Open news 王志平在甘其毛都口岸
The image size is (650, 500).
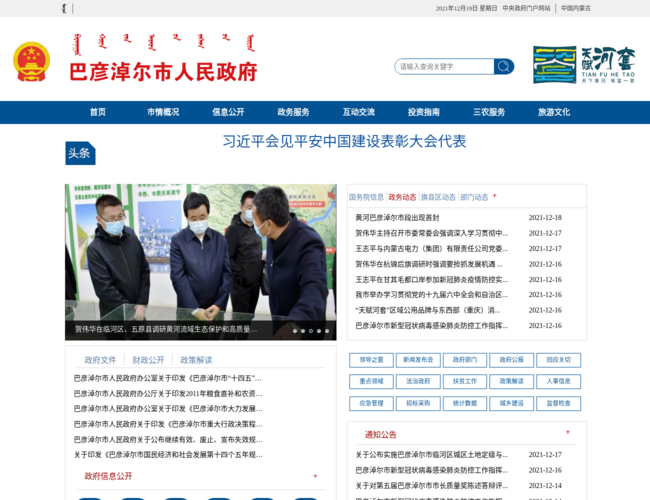coord(432,279)
